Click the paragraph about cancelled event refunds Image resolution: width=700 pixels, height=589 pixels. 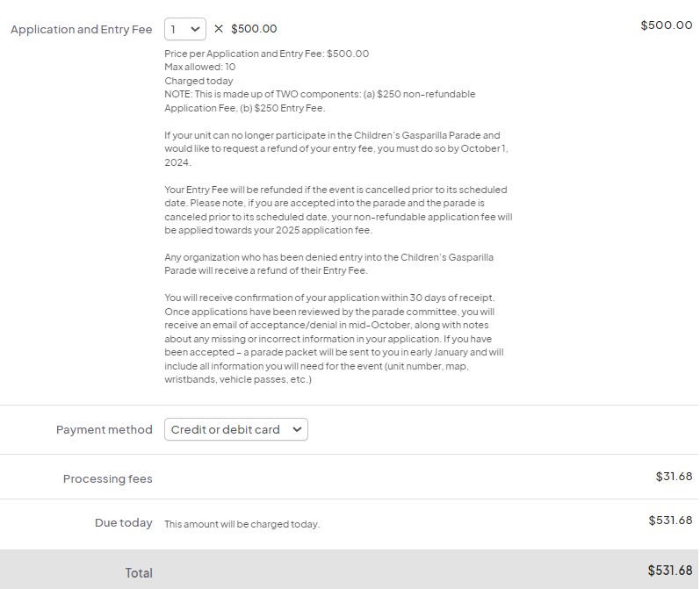click(338, 210)
